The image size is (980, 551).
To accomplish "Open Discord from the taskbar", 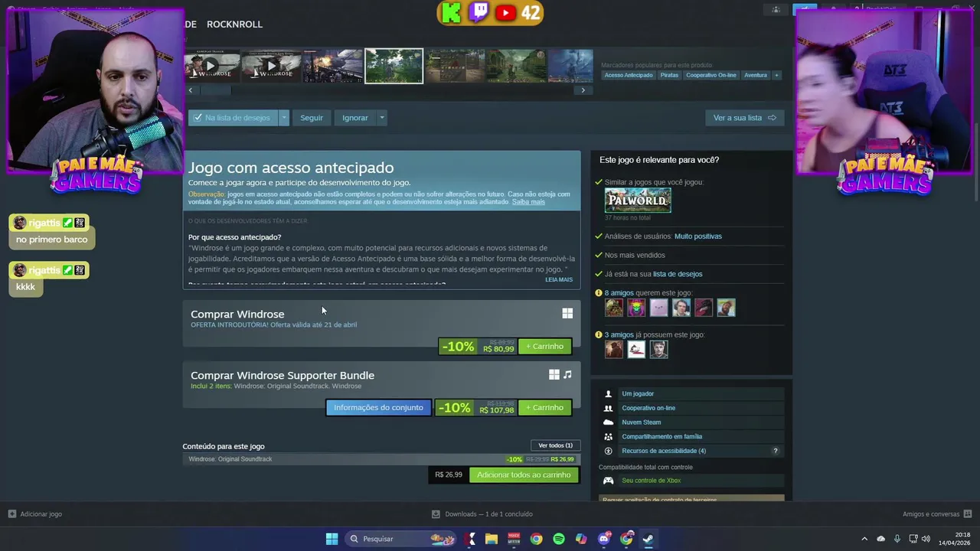I will (604, 539).
